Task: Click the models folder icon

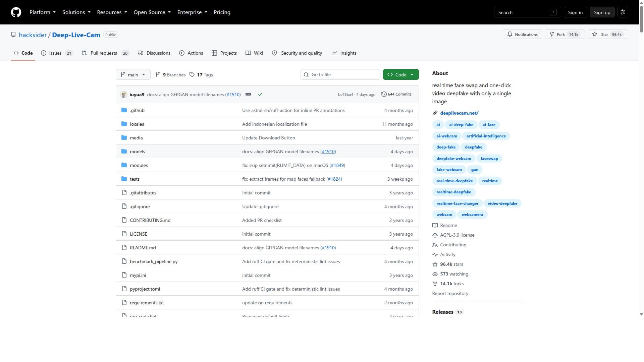Action: coord(124,152)
